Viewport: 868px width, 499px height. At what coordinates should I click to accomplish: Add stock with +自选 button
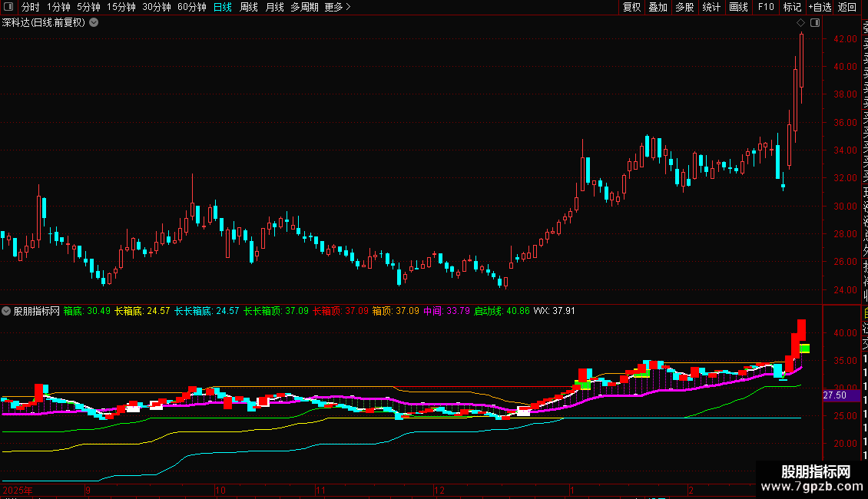point(819,8)
